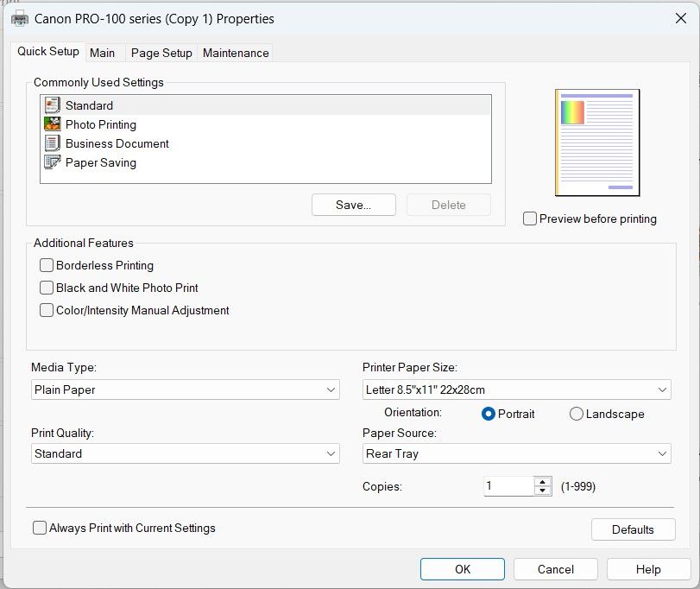700x589 pixels.
Task: Check Black and White Photo Print
Action: [46, 288]
